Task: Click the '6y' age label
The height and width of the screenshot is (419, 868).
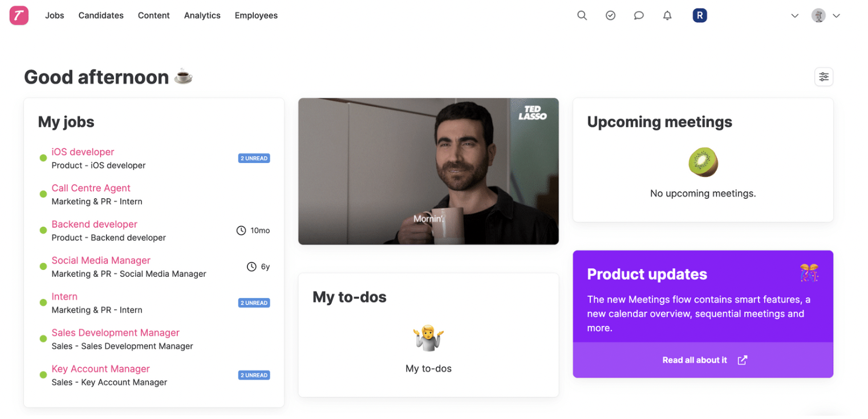Action: coord(265,267)
